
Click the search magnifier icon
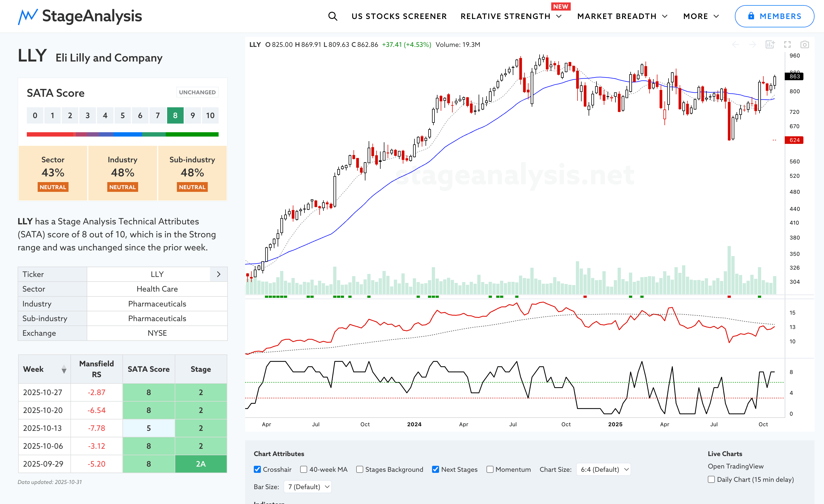click(332, 16)
